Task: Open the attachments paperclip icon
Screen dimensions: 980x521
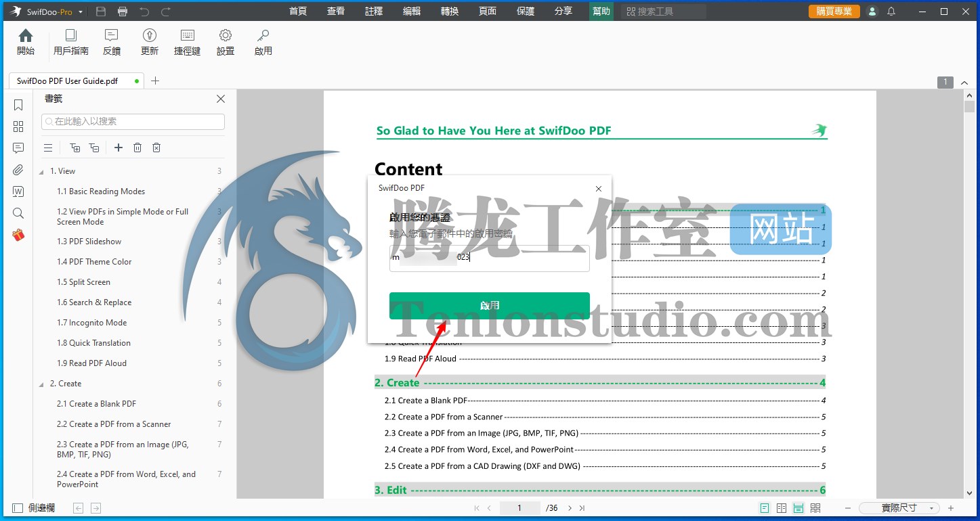Action: tap(18, 170)
